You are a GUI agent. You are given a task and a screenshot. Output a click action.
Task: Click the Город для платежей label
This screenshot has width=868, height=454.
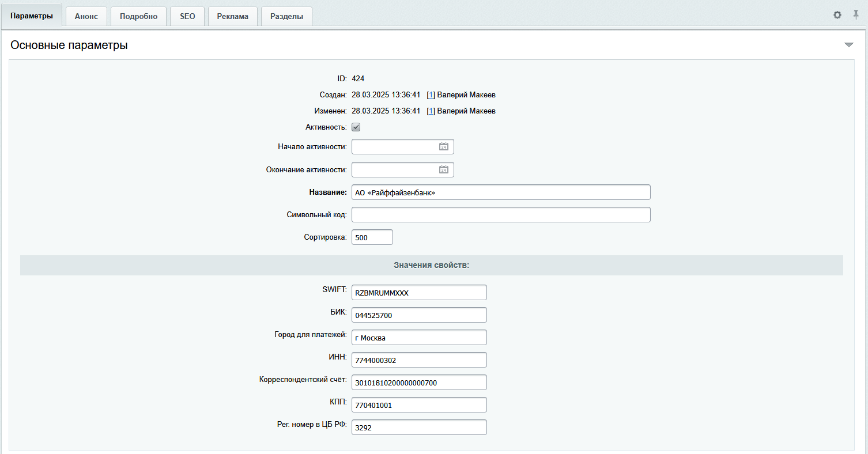click(311, 335)
